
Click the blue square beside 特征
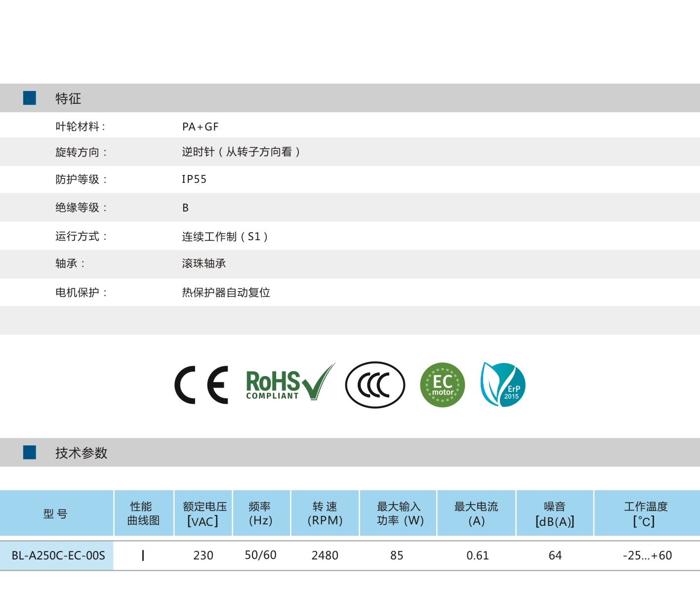[x=30, y=98]
